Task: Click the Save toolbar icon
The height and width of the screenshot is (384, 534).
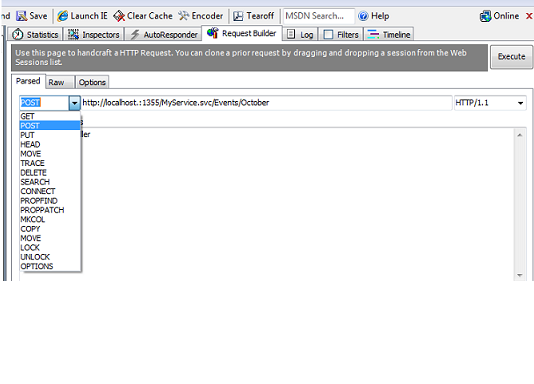Action: click(22, 16)
